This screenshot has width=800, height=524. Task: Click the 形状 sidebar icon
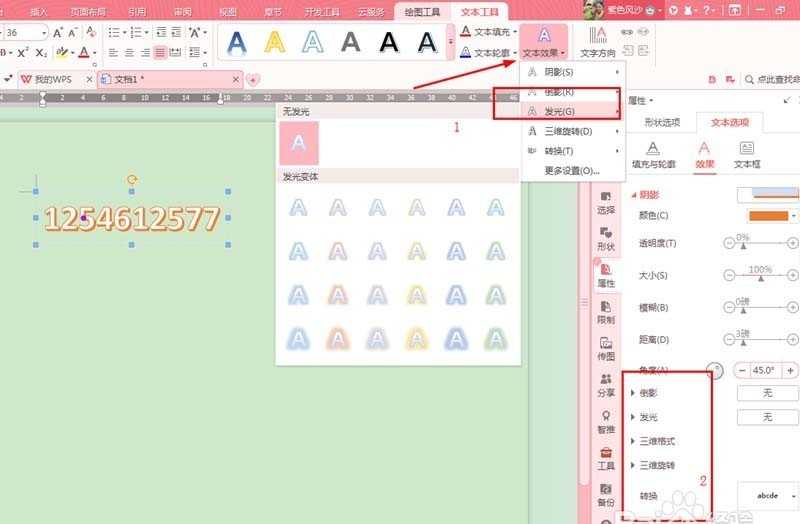[606, 238]
